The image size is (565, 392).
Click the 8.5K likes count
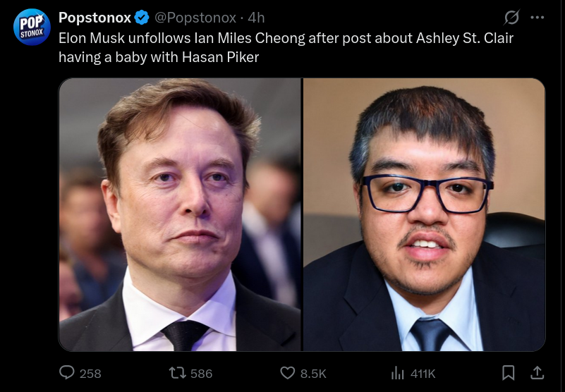coord(313,374)
